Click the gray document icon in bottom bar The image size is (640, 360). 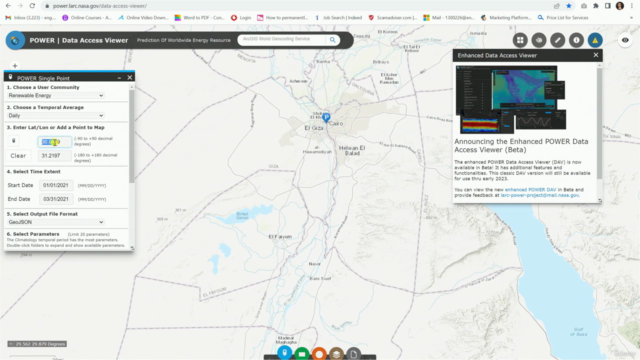pos(353,353)
